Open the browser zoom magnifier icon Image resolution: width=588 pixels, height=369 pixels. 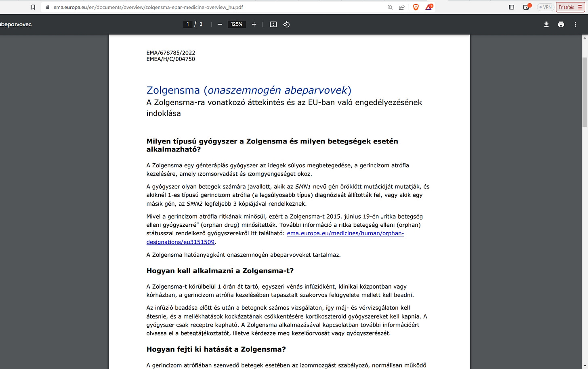pos(390,7)
